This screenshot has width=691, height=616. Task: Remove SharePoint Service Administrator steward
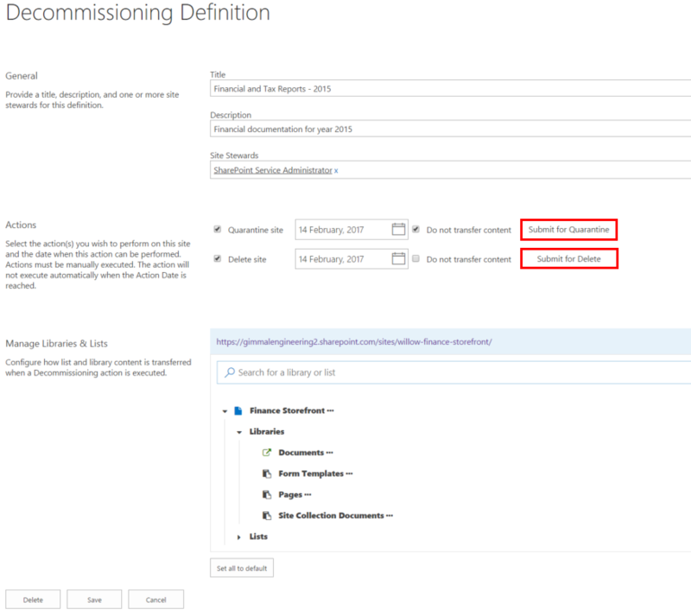coord(336,171)
